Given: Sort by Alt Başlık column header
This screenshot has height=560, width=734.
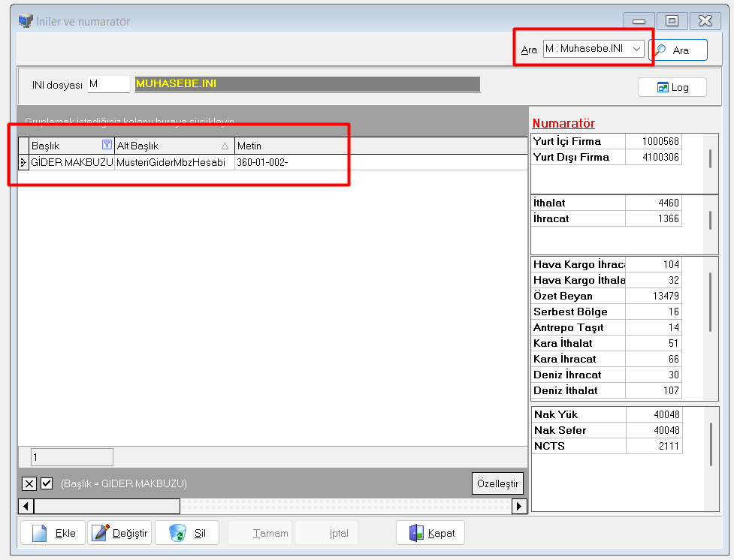Looking at the screenshot, I should (x=174, y=146).
